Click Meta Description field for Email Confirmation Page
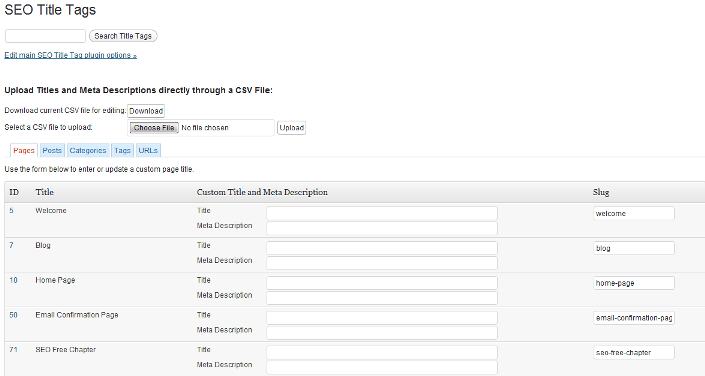705x376 pixels. tap(382, 332)
